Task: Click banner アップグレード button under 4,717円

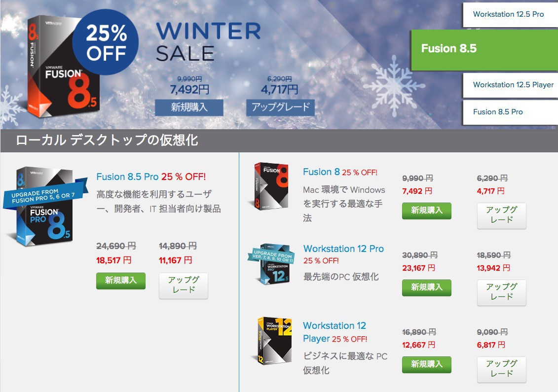Action: (x=280, y=107)
